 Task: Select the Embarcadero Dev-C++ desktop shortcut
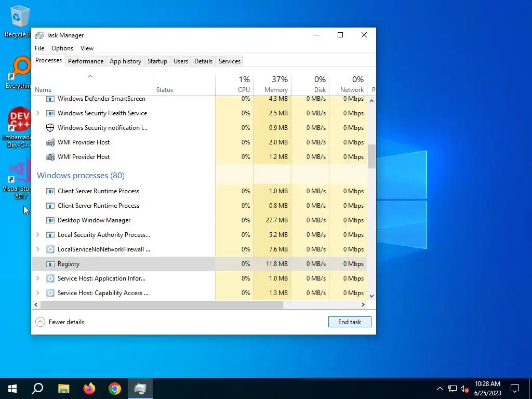pyautogui.click(x=17, y=128)
